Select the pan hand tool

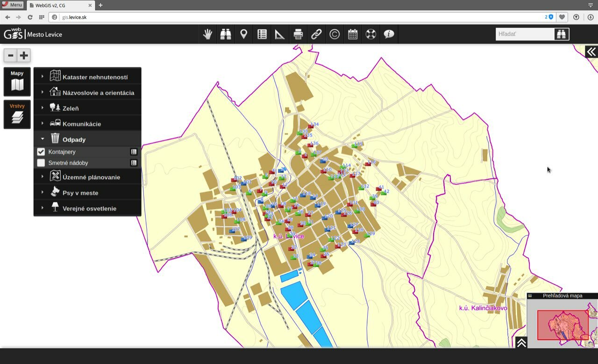207,34
